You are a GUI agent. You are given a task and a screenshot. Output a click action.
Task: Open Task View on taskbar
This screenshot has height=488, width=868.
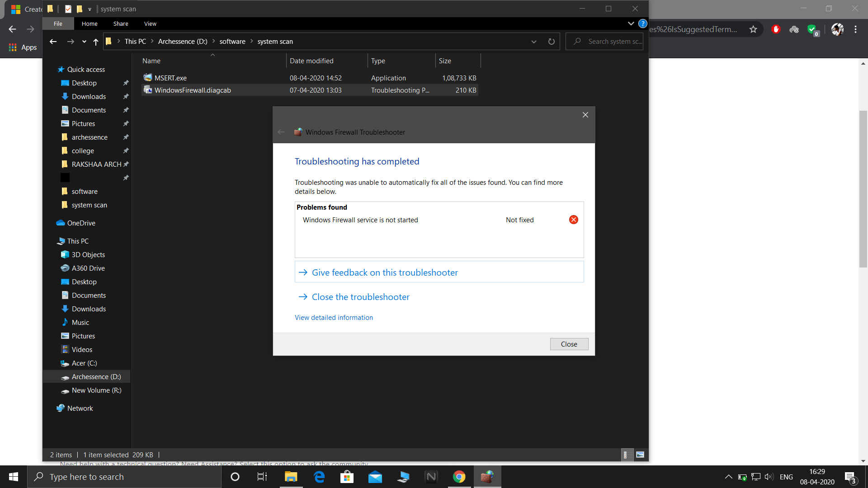click(262, 477)
